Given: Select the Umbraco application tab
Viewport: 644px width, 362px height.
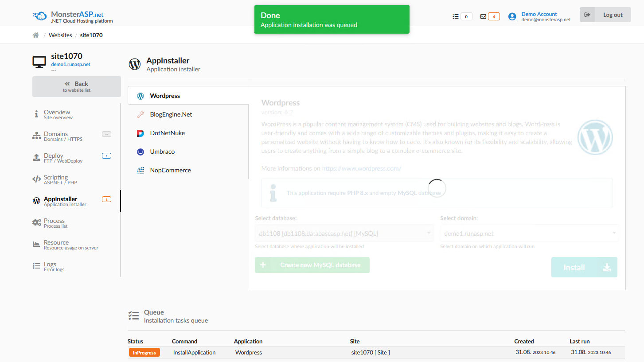Looking at the screenshot, I should (188, 152).
